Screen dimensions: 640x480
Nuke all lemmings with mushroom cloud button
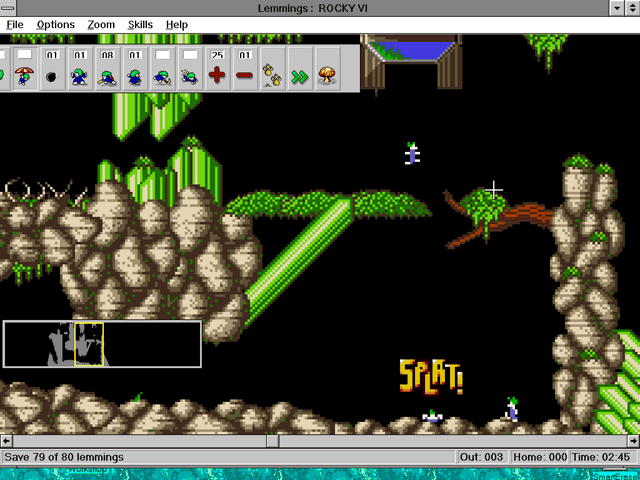pyautogui.click(x=327, y=68)
